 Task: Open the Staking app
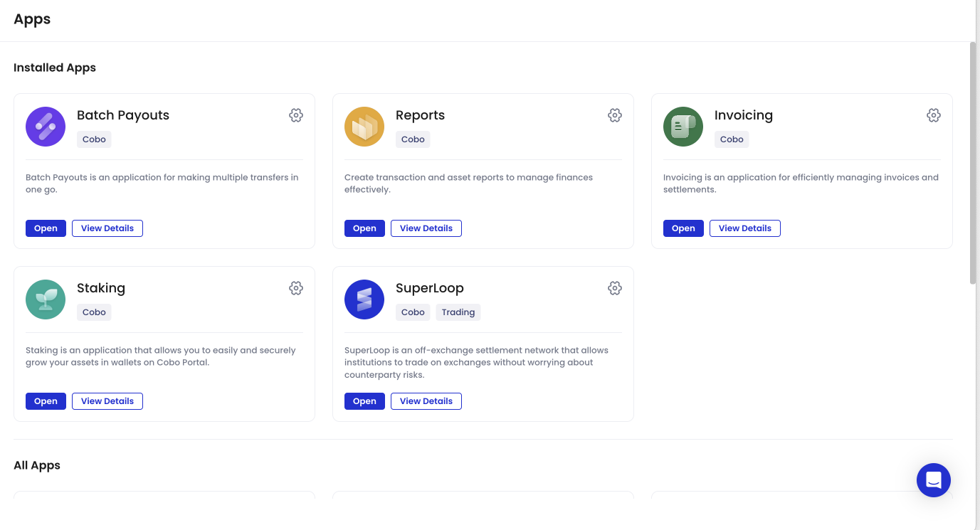[46, 401]
